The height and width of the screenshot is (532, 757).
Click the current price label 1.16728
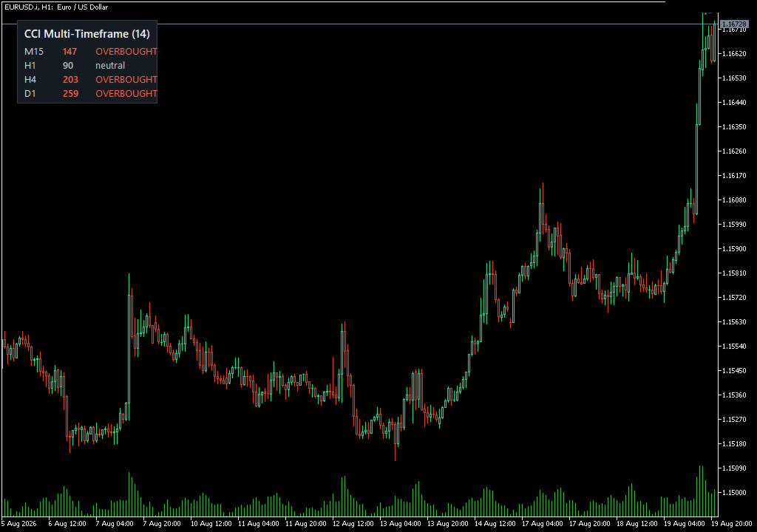coord(734,24)
